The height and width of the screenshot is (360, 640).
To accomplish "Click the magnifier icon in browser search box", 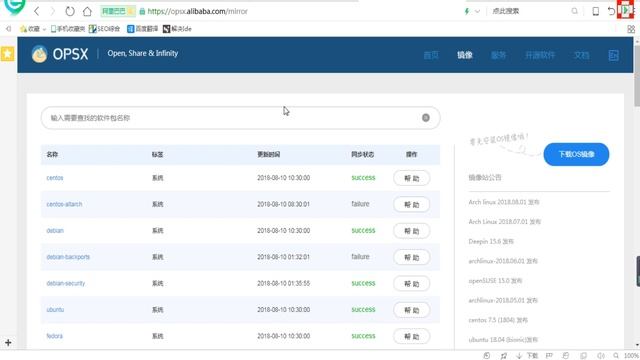I will [x=574, y=11].
